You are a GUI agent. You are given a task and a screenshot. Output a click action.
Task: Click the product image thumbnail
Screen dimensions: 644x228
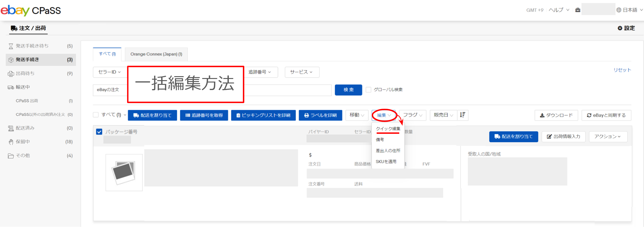(x=124, y=172)
